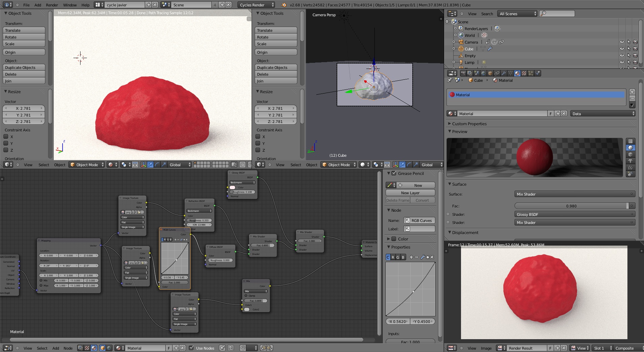Pin the node tree in node editor
The image size is (644, 352).
[222, 348]
